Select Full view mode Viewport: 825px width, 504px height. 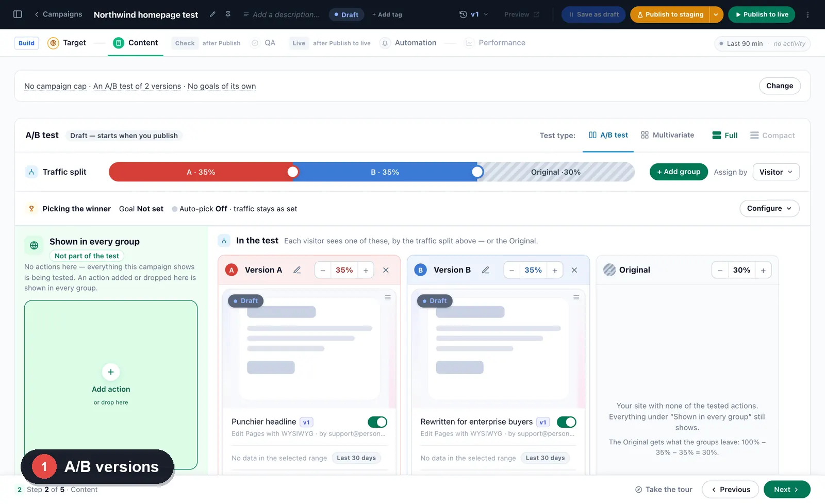[724, 136]
